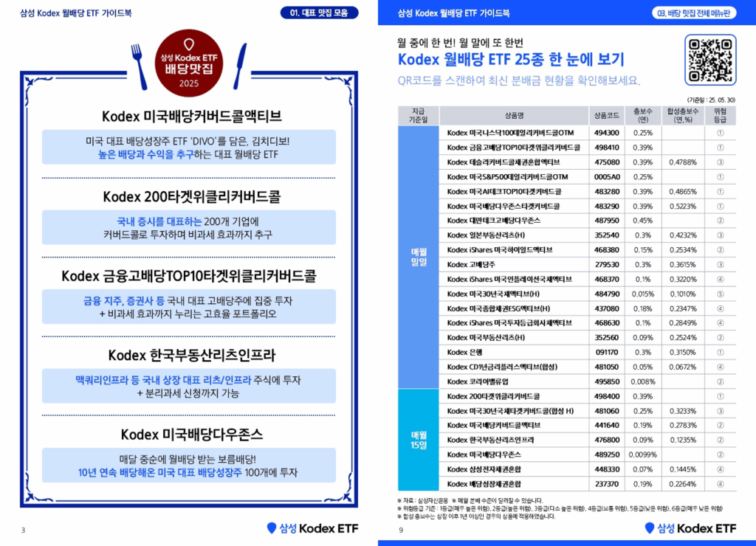Click the risk grade circle in the Kodex 코리아밸류업 row

click(x=720, y=381)
